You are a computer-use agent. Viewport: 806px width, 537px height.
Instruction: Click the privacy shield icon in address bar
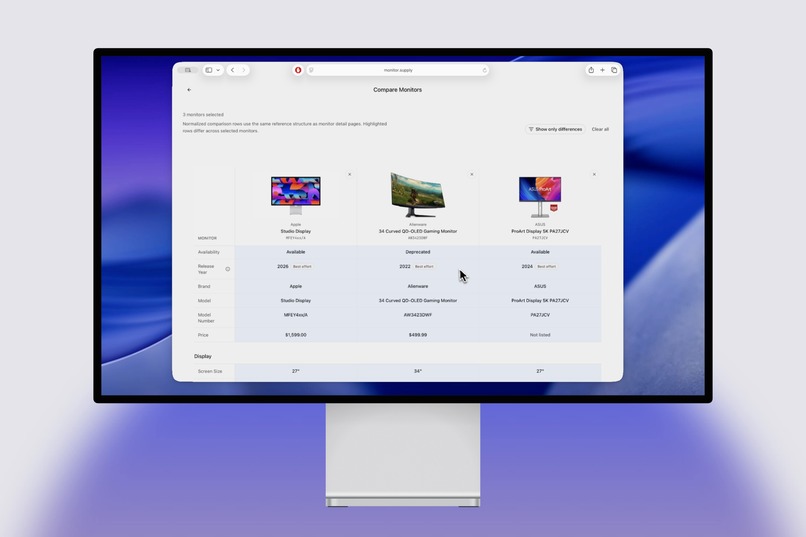(x=312, y=70)
